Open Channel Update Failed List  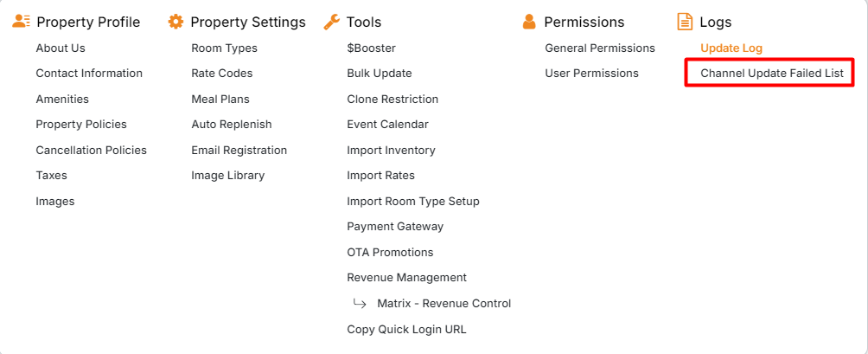(x=771, y=74)
